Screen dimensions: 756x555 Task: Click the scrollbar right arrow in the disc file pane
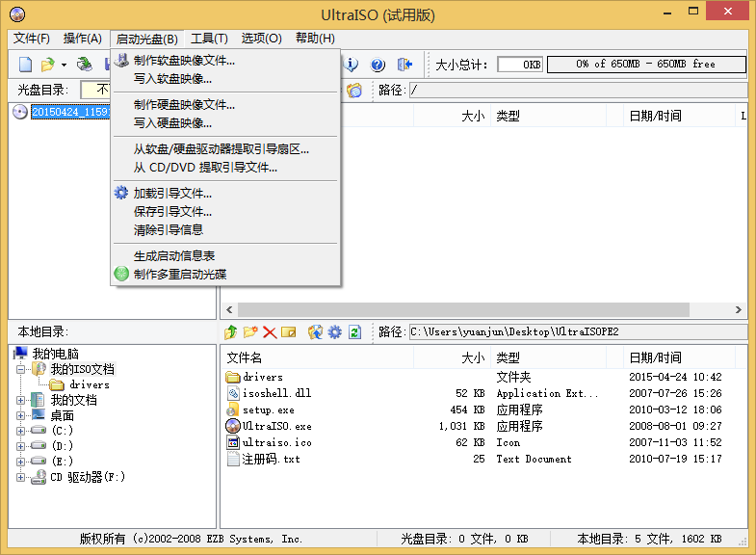[x=738, y=309]
